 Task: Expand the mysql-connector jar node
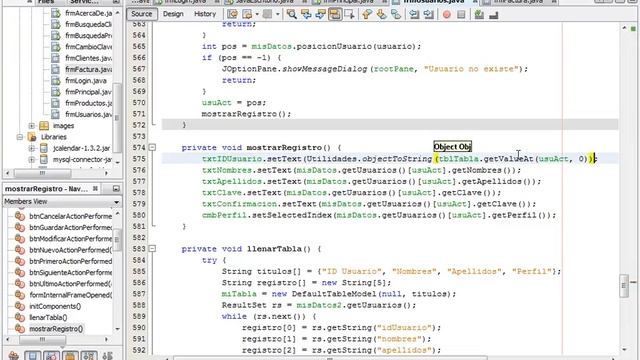[x=32, y=160]
